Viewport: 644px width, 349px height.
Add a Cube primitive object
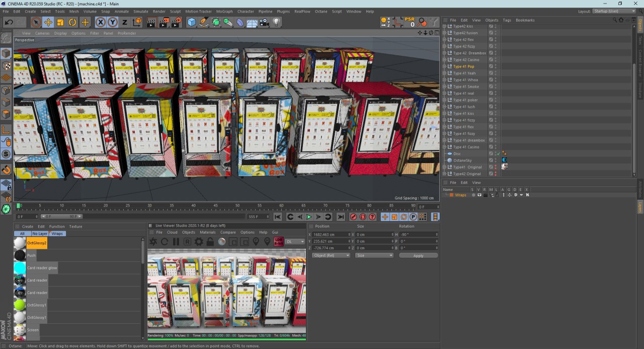[x=192, y=22]
